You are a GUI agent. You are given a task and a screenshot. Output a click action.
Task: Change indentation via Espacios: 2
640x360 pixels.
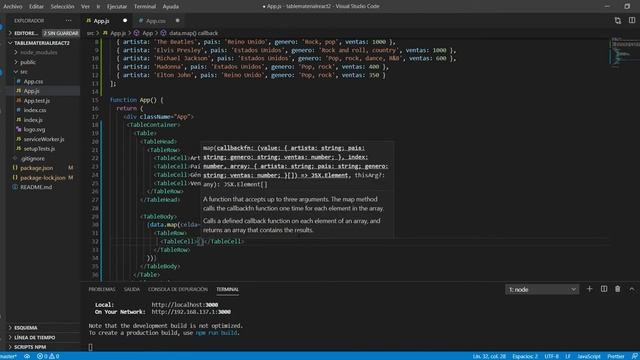(x=525, y=356)
